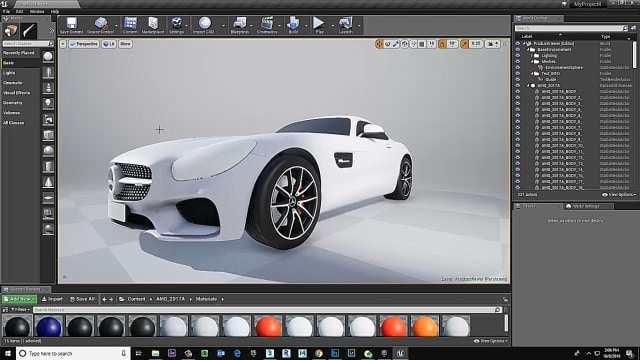
Task: Click the Play button in the toolbar
Action: 319,25
